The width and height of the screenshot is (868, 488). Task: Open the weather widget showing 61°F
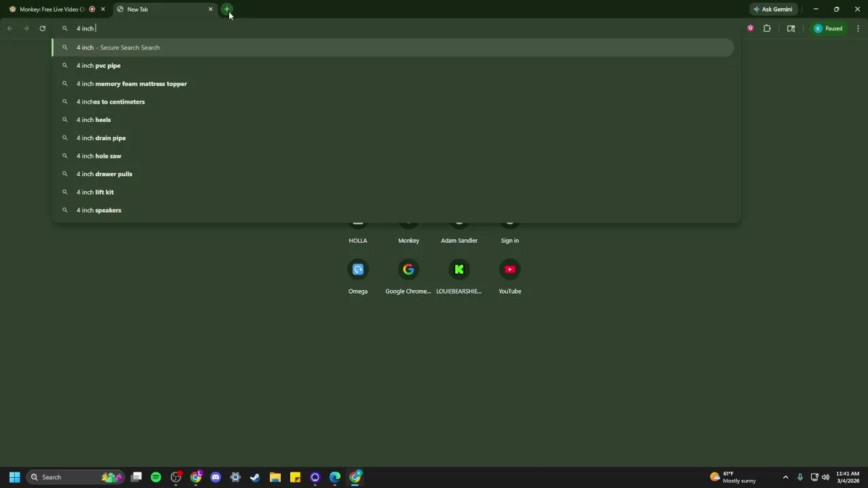[x=732, y=477]
